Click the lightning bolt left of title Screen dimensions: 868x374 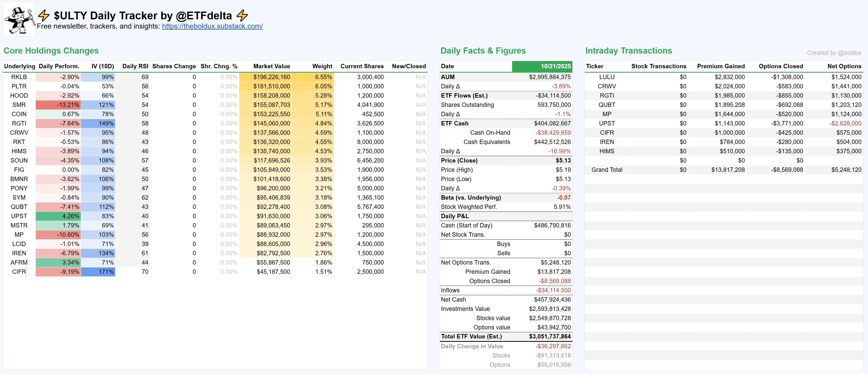(44, 15)
